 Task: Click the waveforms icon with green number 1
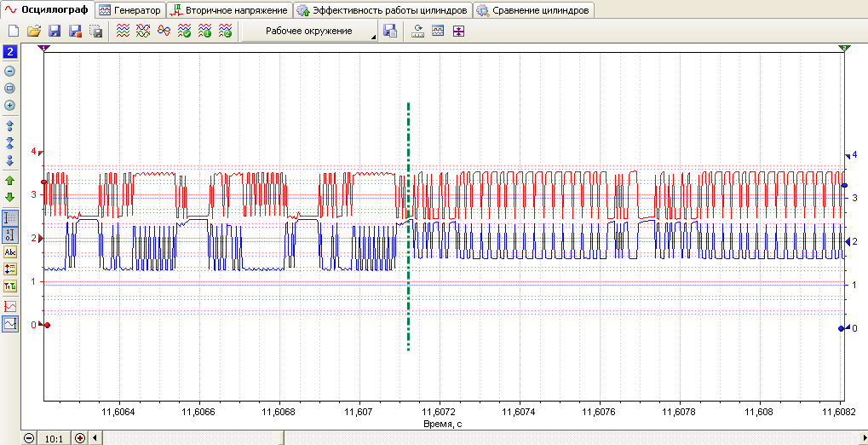[204, 31]
